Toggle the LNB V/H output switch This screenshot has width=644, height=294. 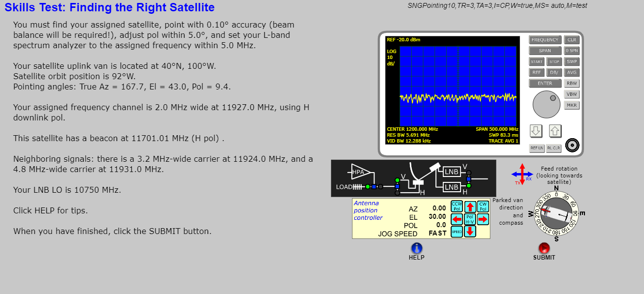coord(468,179)
